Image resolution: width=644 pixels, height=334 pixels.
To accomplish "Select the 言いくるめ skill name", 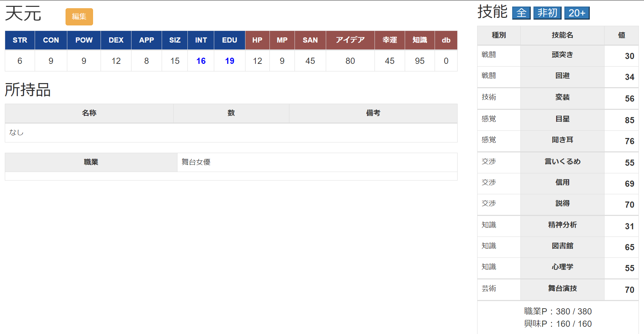I will coord(562,162).
